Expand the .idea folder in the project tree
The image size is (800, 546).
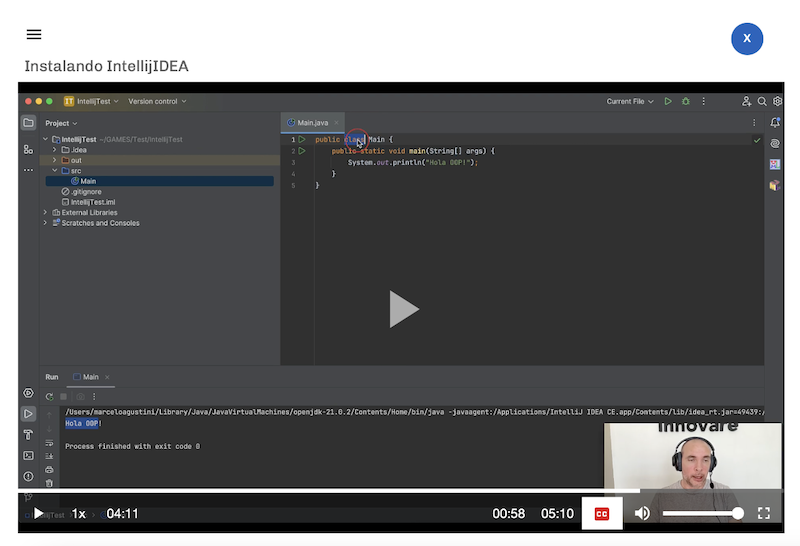tap(54, 150)
